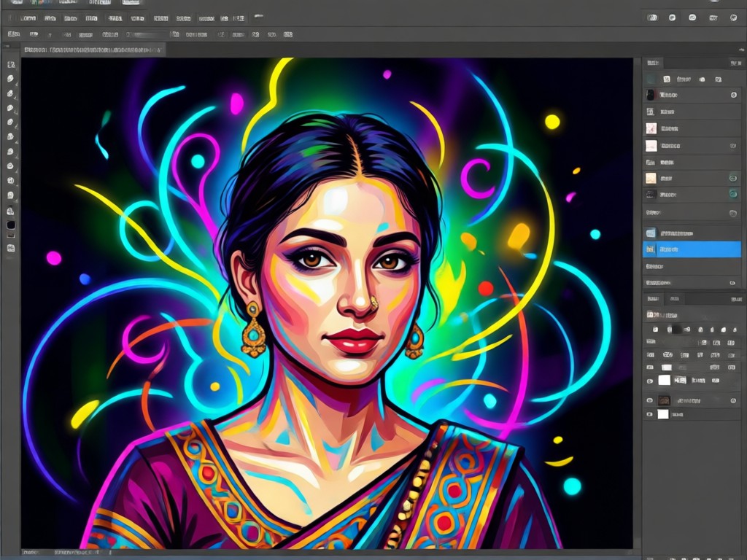Toggle eye icon of layer above the brown-thumbnail layer
This screenshot has width=747, height=560.
point(649,381)
